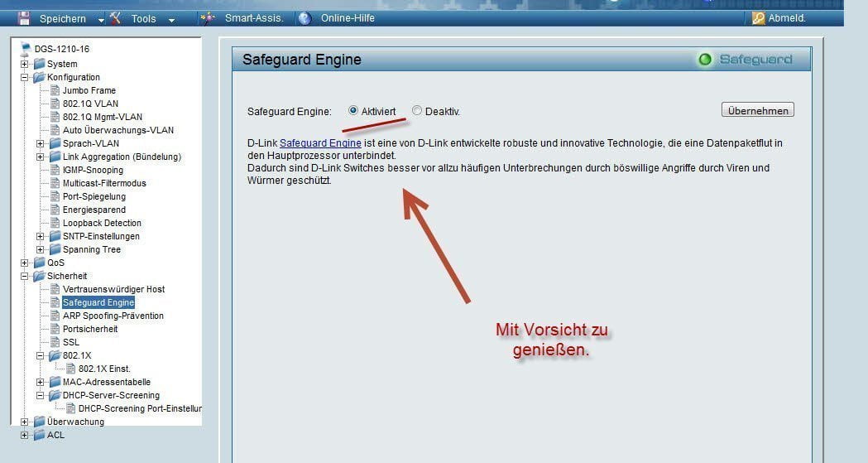This screenshot has height=463, width=868.
Task: Open Energiesparend settings page
Action: [94, 210]
